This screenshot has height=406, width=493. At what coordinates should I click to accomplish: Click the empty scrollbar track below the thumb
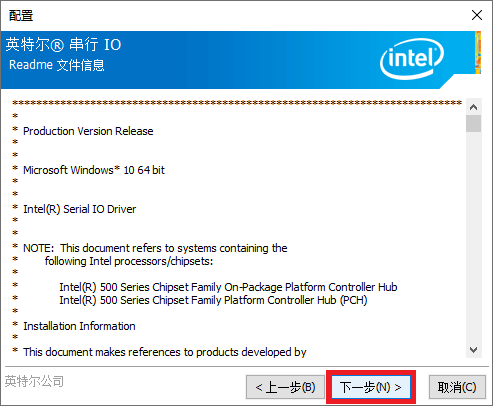(x=473, y=237)
